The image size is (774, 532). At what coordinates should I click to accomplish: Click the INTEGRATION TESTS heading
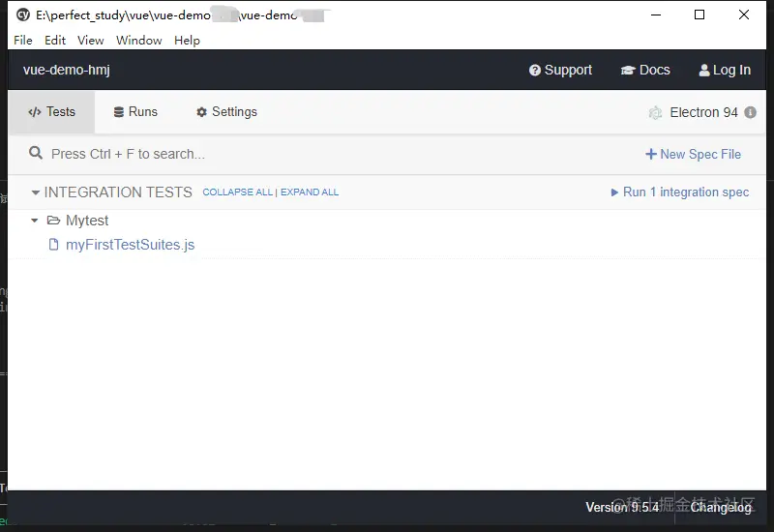point(118,192)
